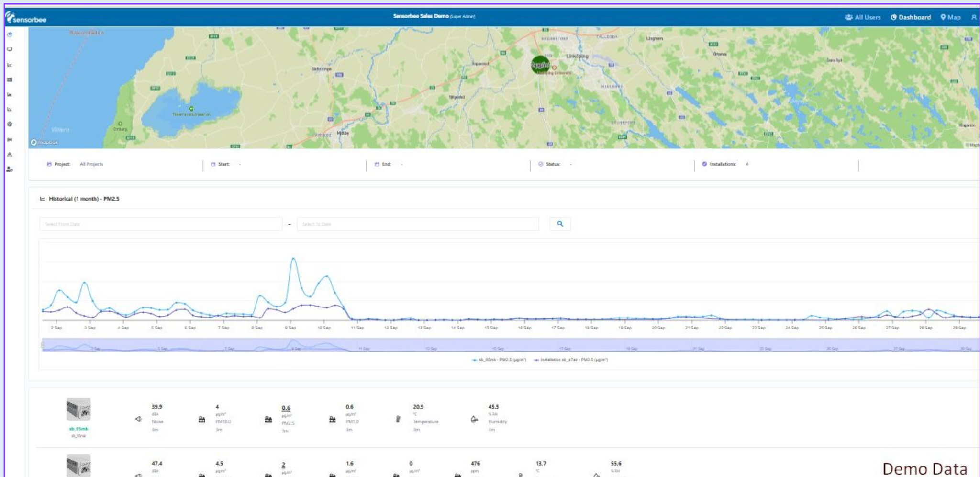Switch to Map in top navigation
The image size is (980, 477).
pyautogui.click(x=950, y=17)
